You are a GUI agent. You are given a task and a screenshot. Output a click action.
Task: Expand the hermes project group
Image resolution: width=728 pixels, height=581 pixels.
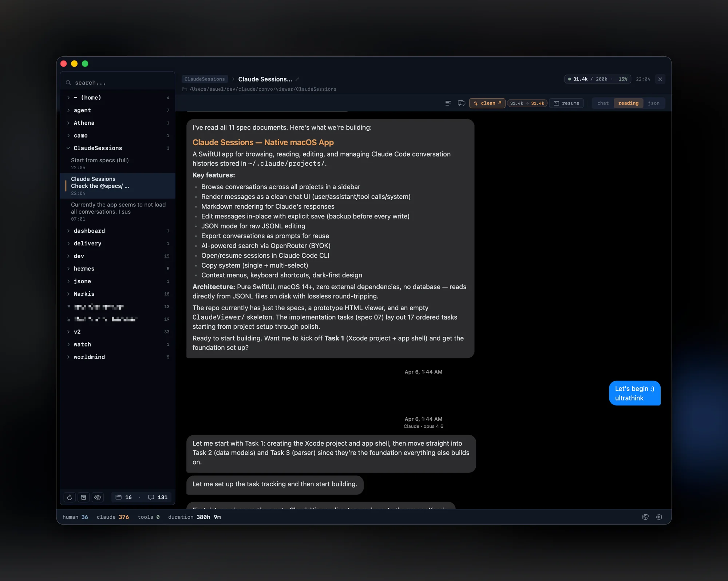(x=118, y=269)
